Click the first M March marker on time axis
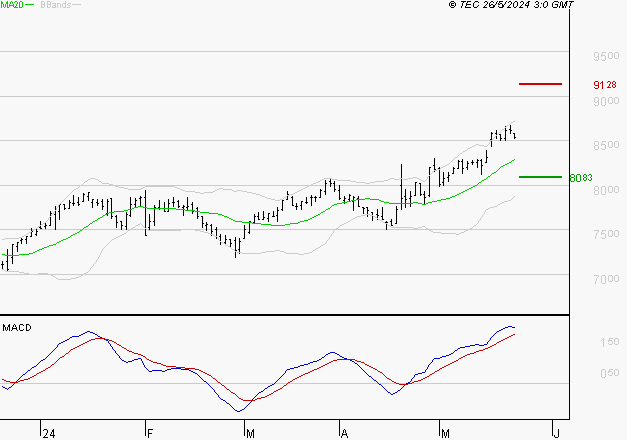This screenshot has width=627, height=440. 250,434
